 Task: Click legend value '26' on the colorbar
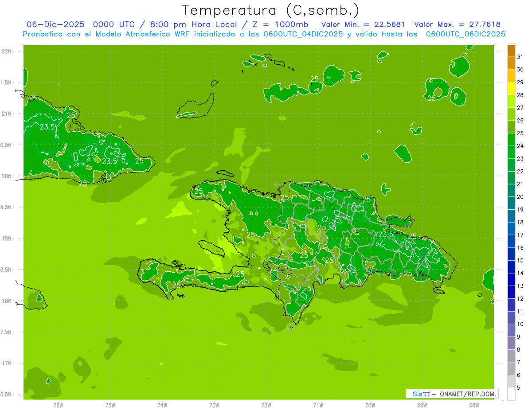tap(520, 121)
